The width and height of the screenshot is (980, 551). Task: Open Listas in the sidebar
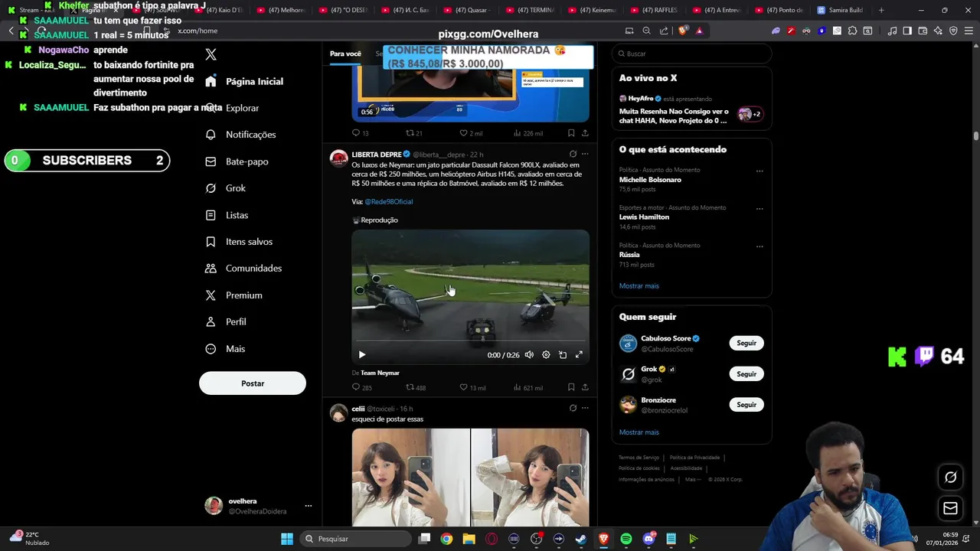coord(227,215)
